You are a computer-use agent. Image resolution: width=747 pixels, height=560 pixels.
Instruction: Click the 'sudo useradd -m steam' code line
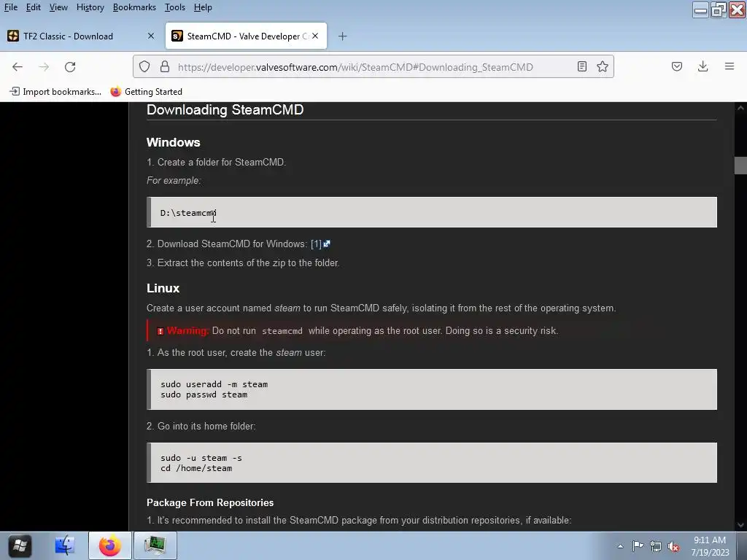point(214,384)
